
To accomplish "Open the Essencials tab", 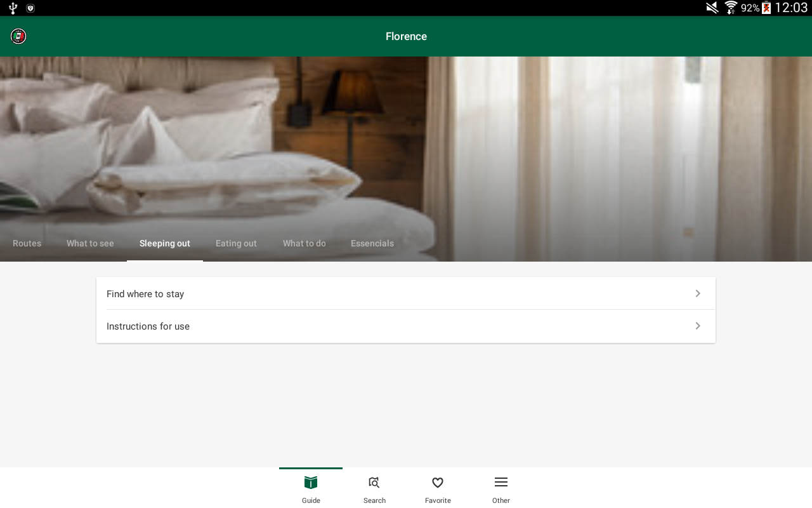I will point(372,243).
